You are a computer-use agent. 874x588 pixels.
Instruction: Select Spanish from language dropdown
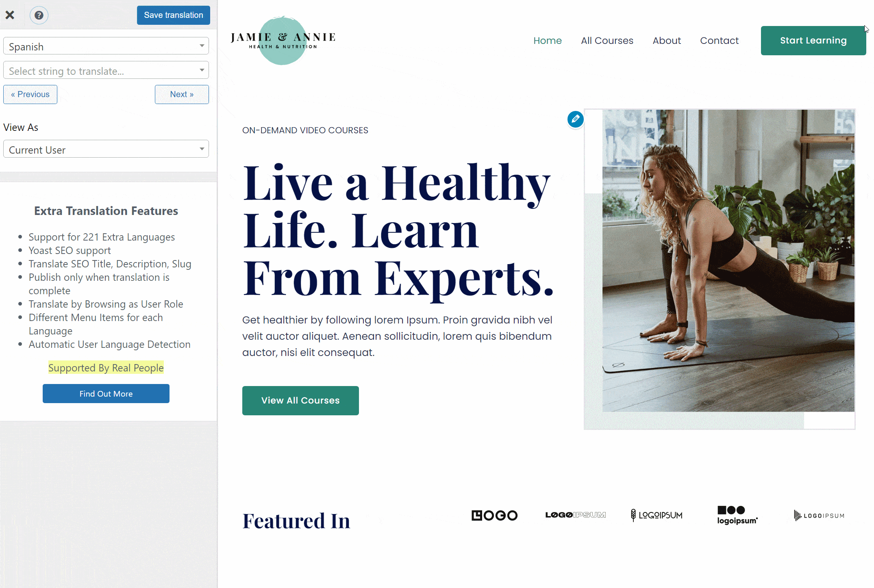[x=105, y=47]
